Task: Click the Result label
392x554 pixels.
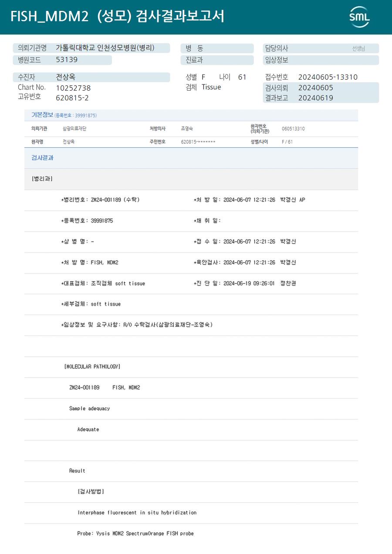Action: tap(77, 471)
